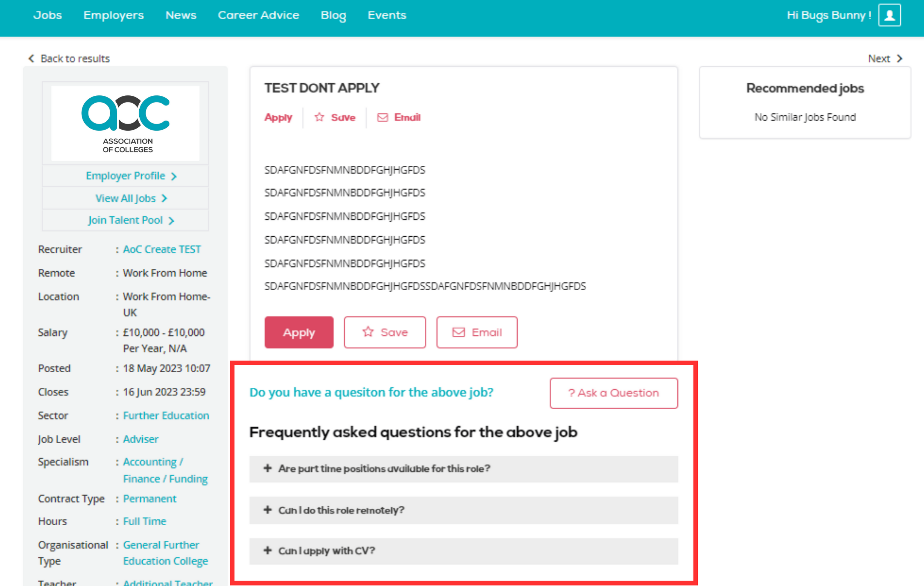
Task: Click the Work From Home remote value
Action: point(165,273)
